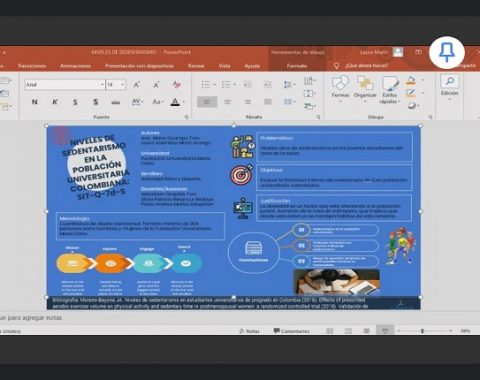
Task: Click the Comentarios button in status bar
Action: (x=292, y=331)
